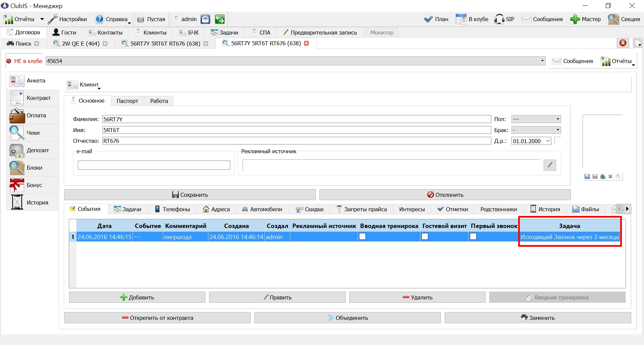
Task: Switch to the Автомобили tab
Action: tap(262, 209)
